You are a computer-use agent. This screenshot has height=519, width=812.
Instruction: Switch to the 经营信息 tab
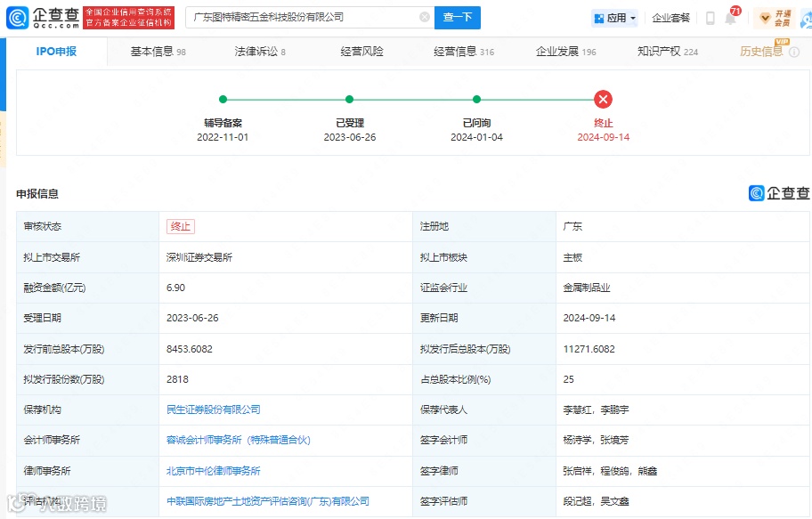464,52
